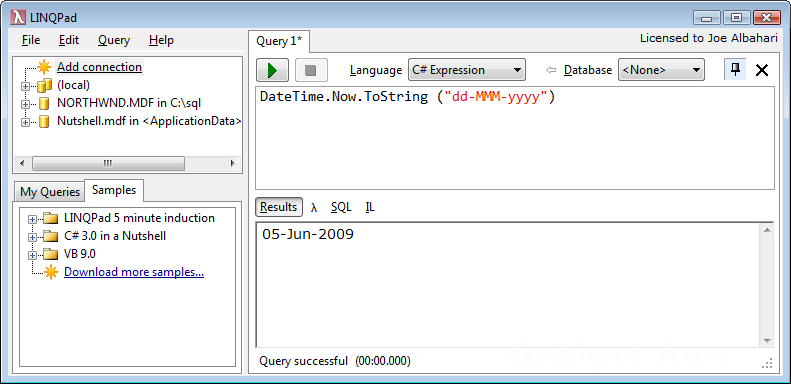This screenshot has width=791, height=384.
Task: Open the Query menu
Action: tap(114, 40)
